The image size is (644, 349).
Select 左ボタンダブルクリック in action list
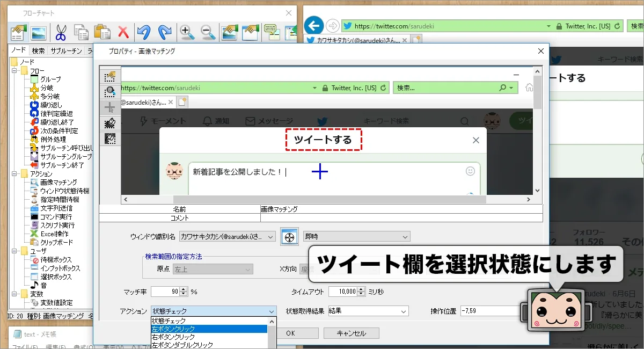[209, 345]
